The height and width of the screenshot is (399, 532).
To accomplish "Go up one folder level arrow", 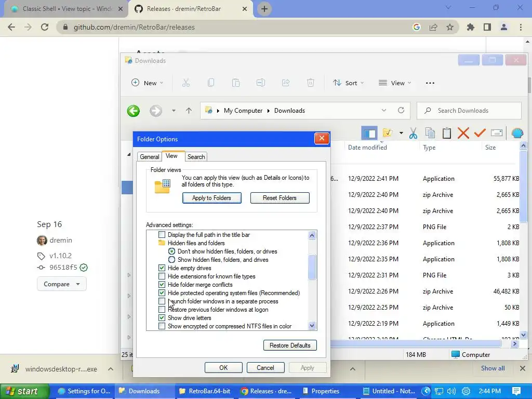I will coord(189,111).
